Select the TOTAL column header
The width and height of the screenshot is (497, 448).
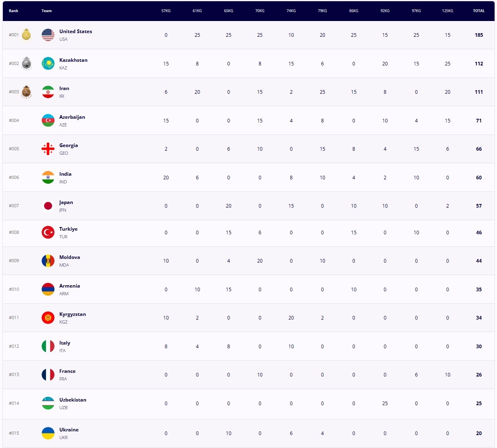click(x=479, y=11)
